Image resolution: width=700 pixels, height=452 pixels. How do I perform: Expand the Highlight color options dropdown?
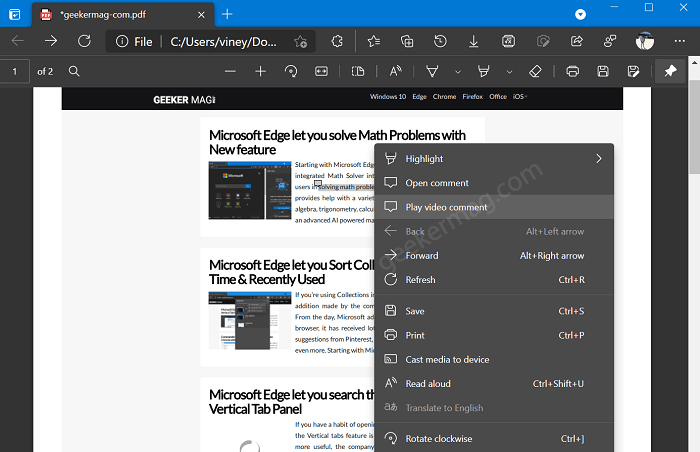pos(509,71)
